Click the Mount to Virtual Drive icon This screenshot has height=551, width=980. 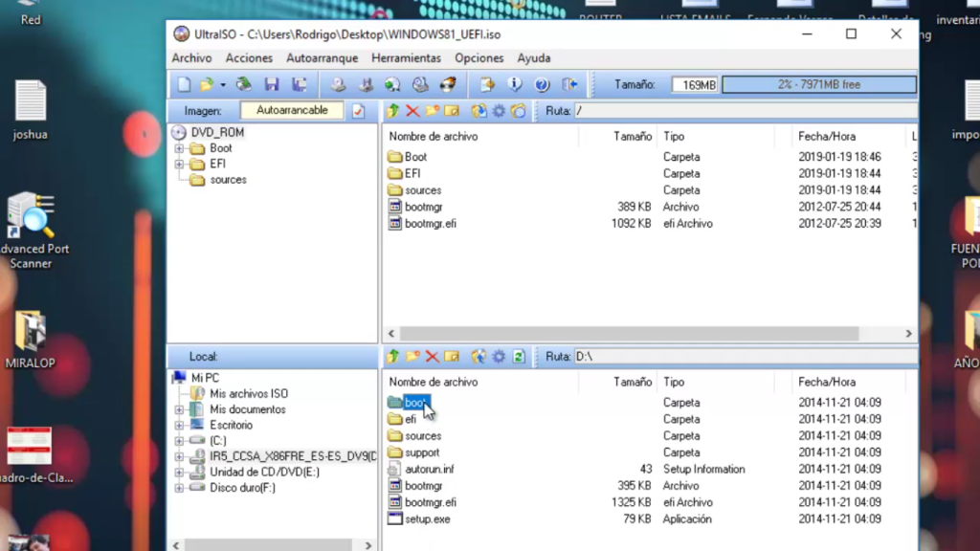tap(420, 84)
